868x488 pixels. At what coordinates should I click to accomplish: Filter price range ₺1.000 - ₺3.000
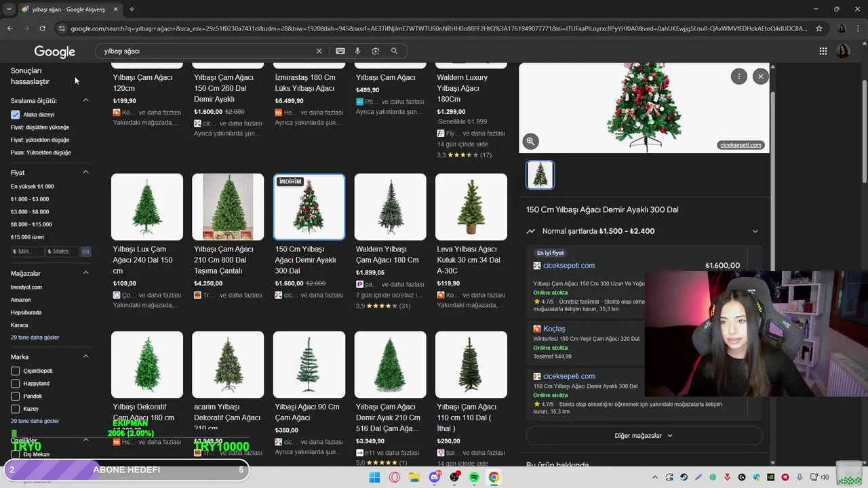coord(30,199)
